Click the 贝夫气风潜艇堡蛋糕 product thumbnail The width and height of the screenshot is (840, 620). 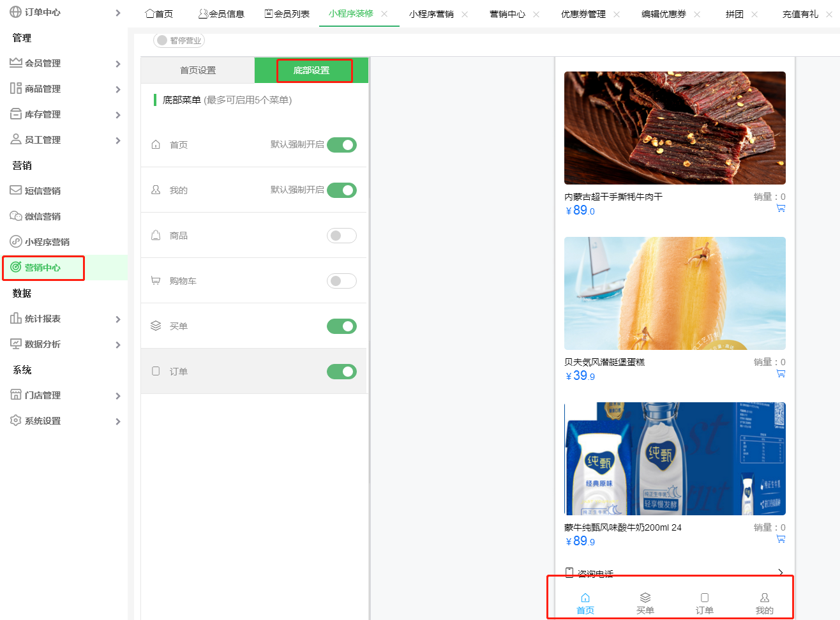pos(675,293)
